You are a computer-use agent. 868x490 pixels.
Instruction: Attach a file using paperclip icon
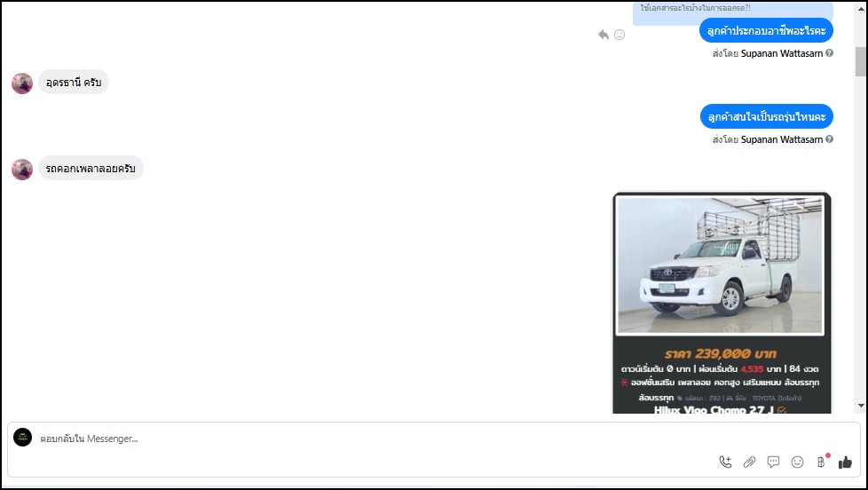tap(750, 462)
